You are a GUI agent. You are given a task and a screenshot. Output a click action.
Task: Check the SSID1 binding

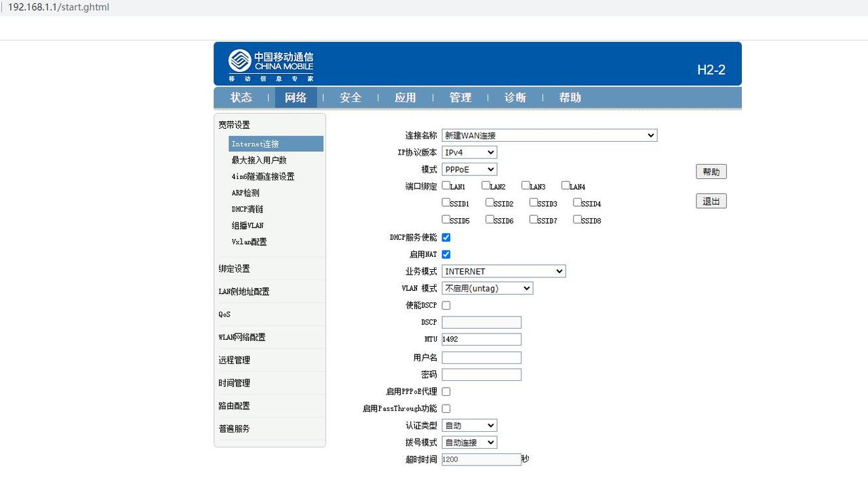446,202
